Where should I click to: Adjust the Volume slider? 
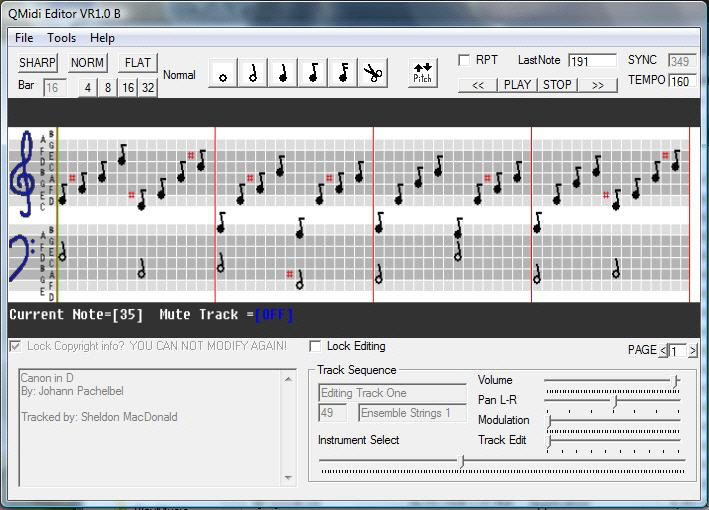[x=676, y=381]
